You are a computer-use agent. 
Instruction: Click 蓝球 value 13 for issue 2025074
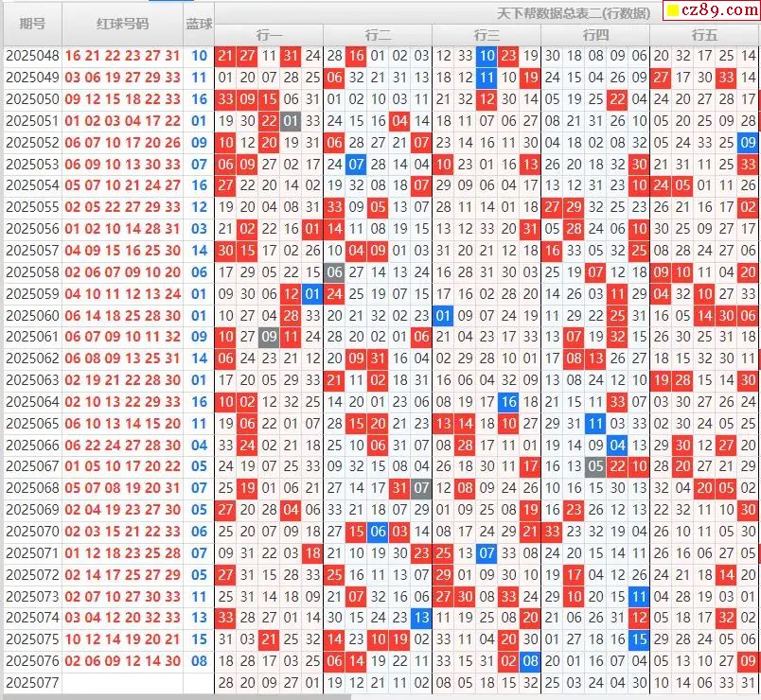click(x=199, y=618)
